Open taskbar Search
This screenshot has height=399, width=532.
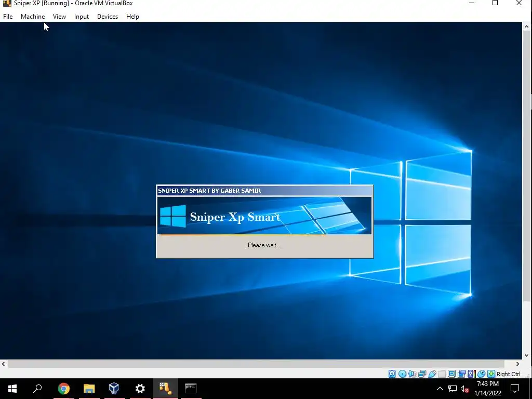[x=37, y=389]
